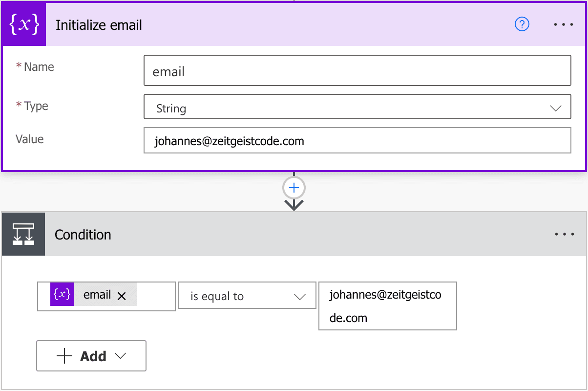Click the {x} symbol on the email token
Viewport: 588px width, 391px height.
pyautogui.click(x=62, y=294)
